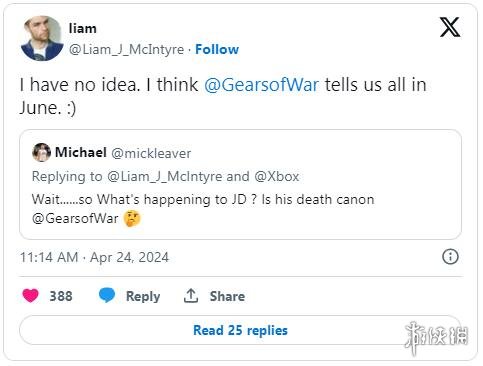Open the @mickleaver handle
Viewport: 483px width, 366px height.
point(151,153)
